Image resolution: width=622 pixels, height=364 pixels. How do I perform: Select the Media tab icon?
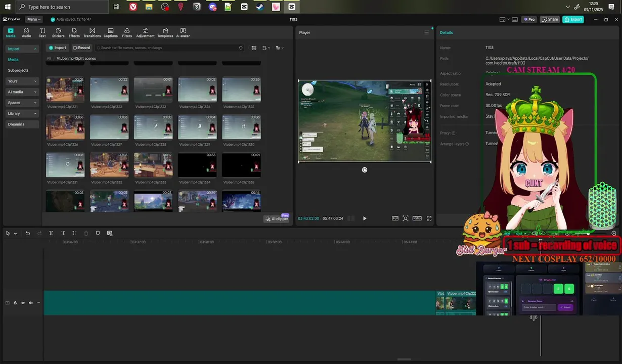(x=11, y=33)
